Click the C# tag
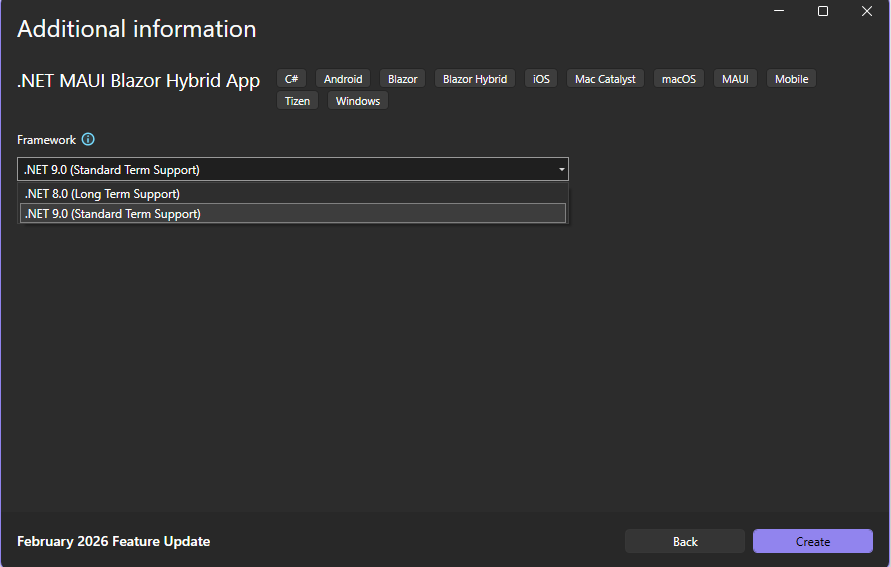Screen dimensions: 891x567 [x=292, y=79]
